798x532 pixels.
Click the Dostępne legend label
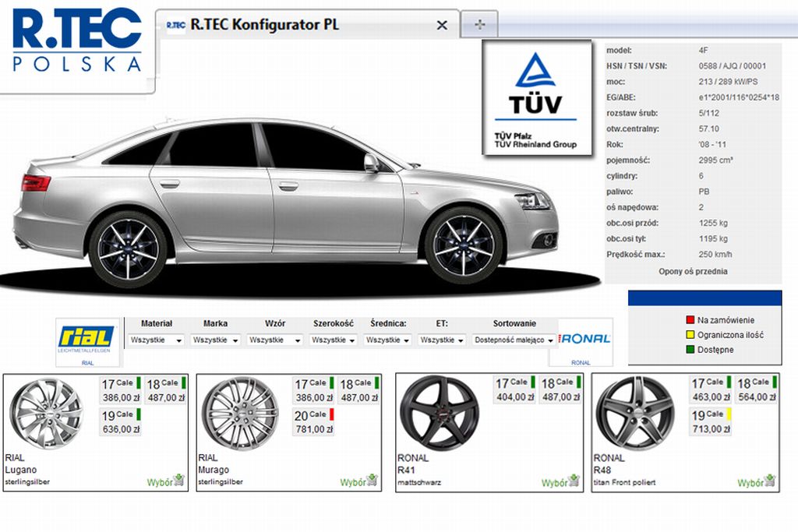click(715, 350)
